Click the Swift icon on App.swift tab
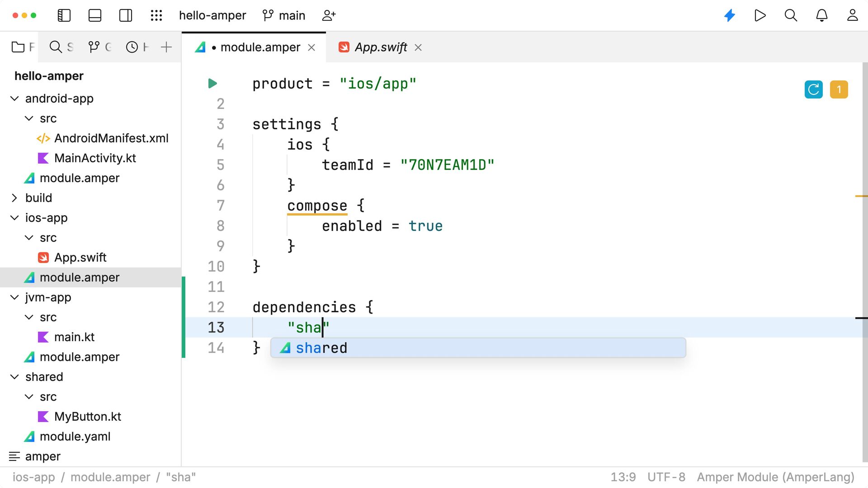The image size is (868, 488). (x=344, y=47)
